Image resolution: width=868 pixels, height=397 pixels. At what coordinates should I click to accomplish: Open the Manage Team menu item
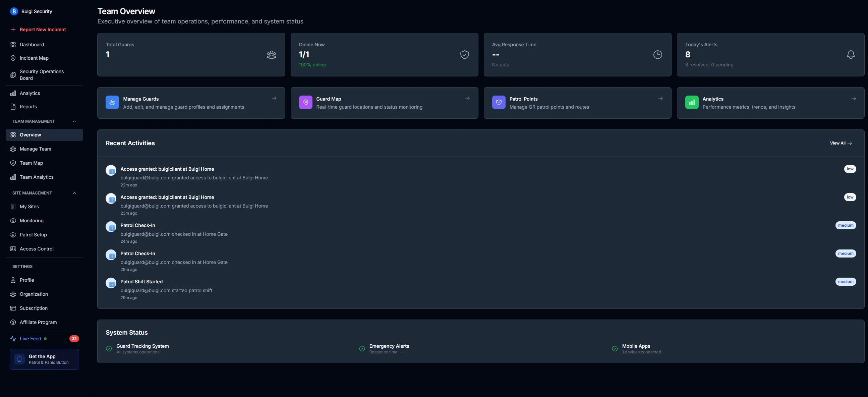pyautogui.click(x=35, y=149)
